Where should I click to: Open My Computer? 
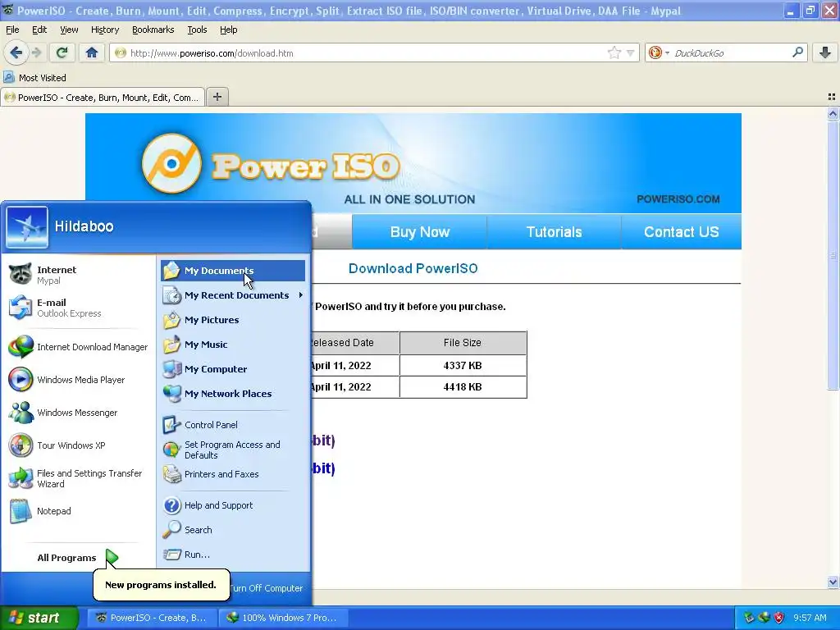pos(233,369)
